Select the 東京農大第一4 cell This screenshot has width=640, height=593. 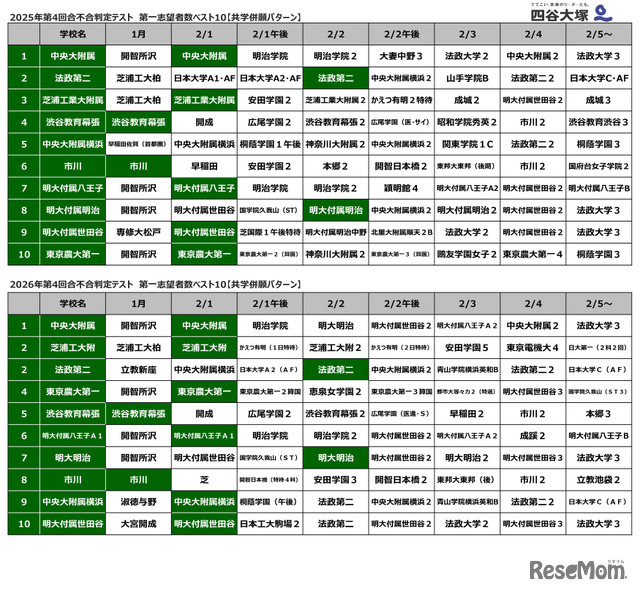coord(533,254)
